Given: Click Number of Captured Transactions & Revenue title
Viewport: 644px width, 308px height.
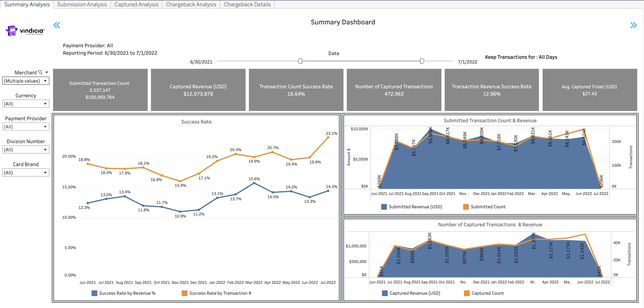Looking at the screenshot, I should point(490,224).
